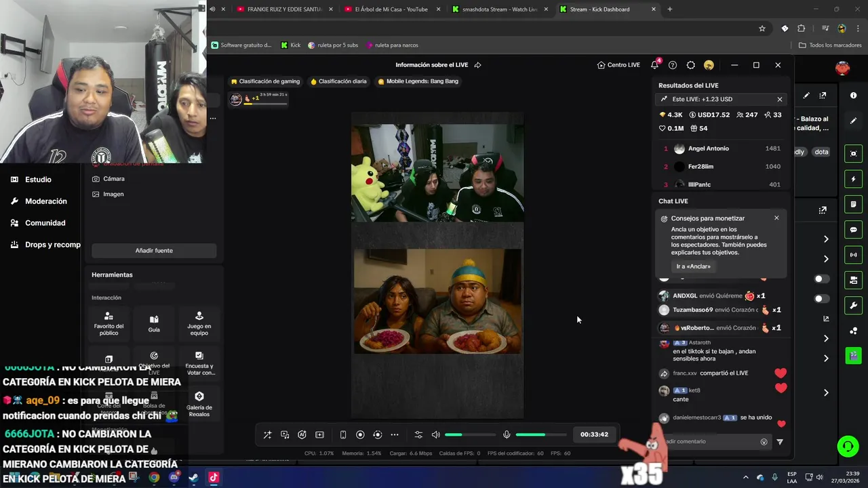The height and width of the screenshot is (488, 868).
Task: Open the audio mixer settings sliders icon
Action: click(418, 434)
